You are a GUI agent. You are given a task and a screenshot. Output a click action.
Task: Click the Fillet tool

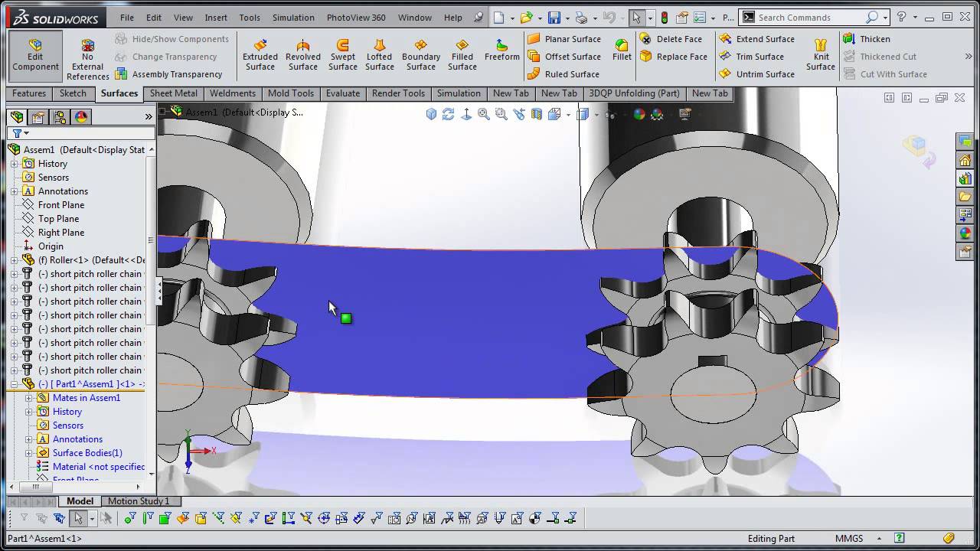click(622, 51)
